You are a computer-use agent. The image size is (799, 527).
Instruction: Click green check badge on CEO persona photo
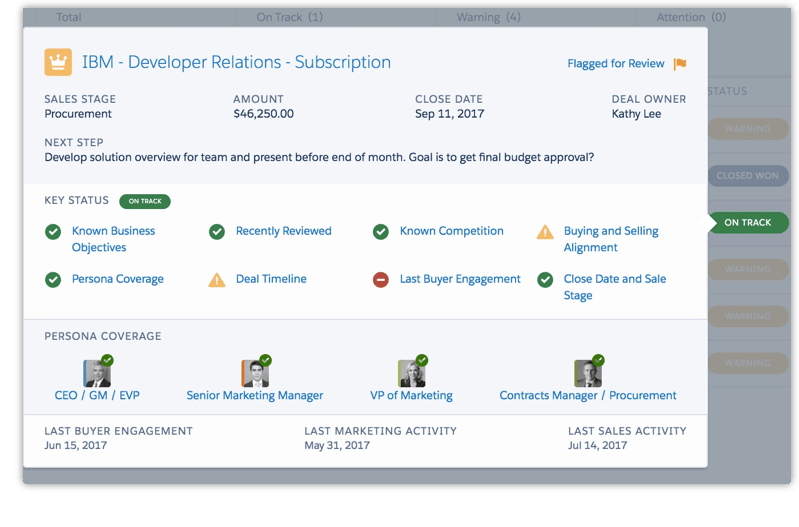click(x=107, y=360)
